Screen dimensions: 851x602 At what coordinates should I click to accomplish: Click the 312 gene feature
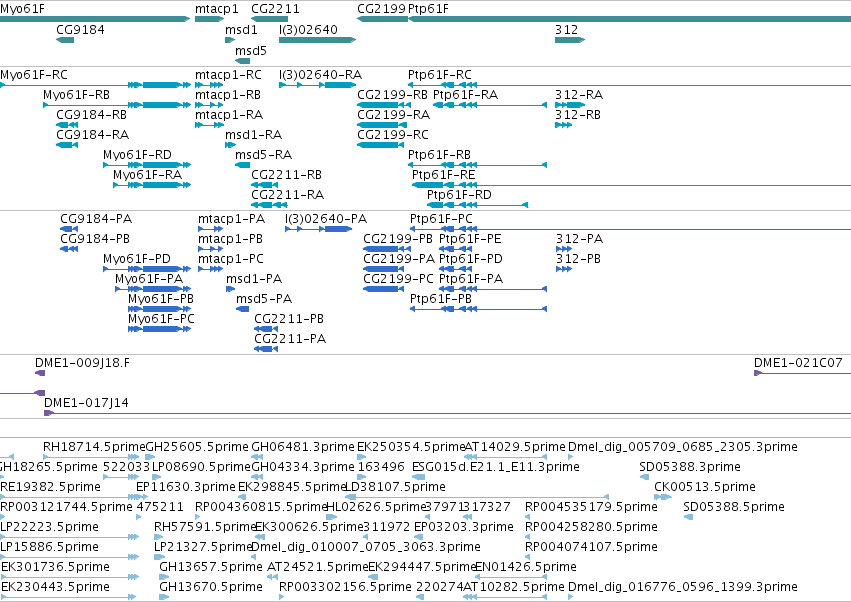coord(570,40)
